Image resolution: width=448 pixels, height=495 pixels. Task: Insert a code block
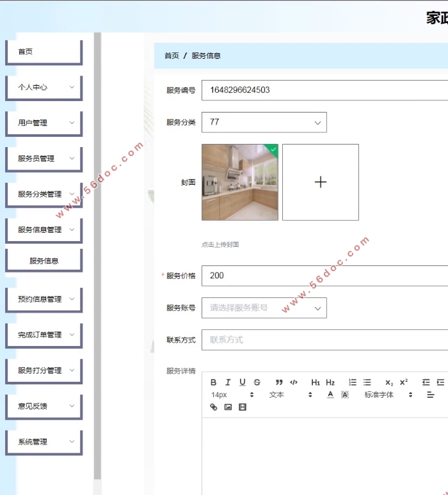(x=294, y=382)
